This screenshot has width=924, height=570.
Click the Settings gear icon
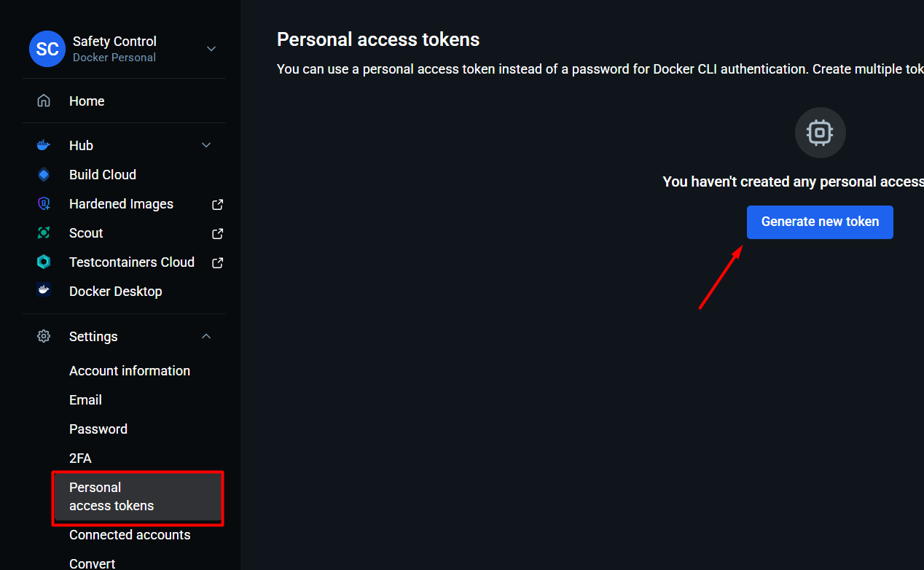click(x=44, y=336)
